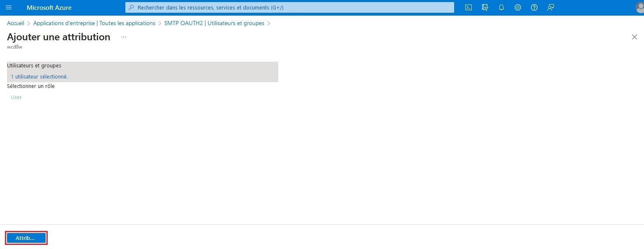Go to Microsoft Azure home via logo text

(49, 7)
